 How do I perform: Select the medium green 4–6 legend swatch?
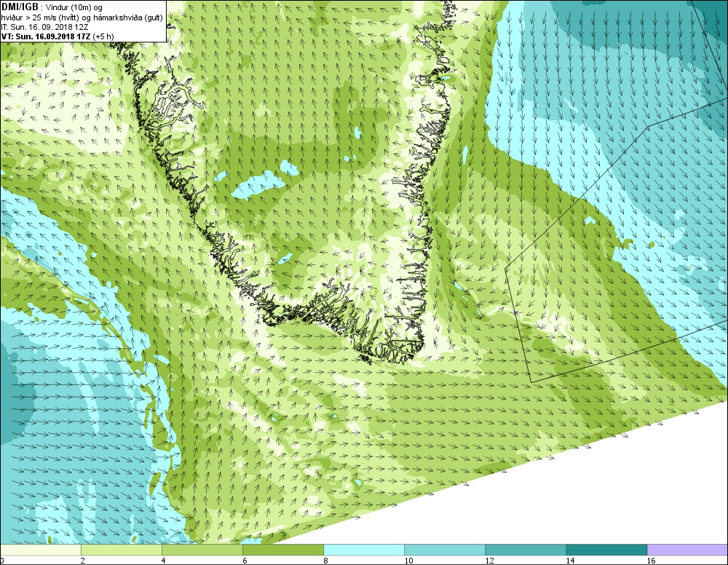pyautogui.click(x=202, y=550)
